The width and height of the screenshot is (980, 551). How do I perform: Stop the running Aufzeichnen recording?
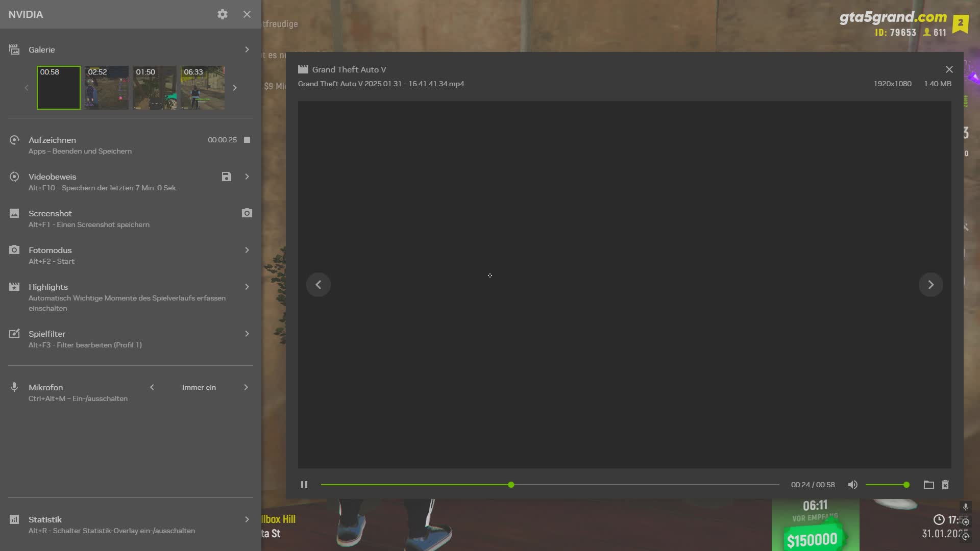pyautogui.click(x=246, y=140)
